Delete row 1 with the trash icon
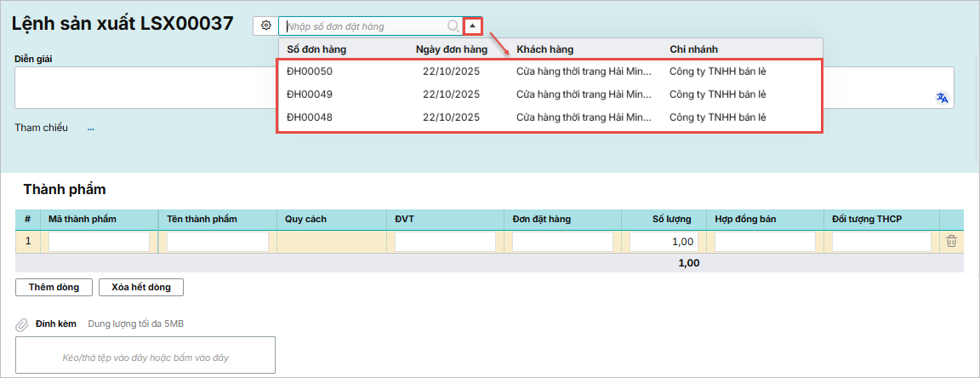The image size is (980, 378). (951, 242)
